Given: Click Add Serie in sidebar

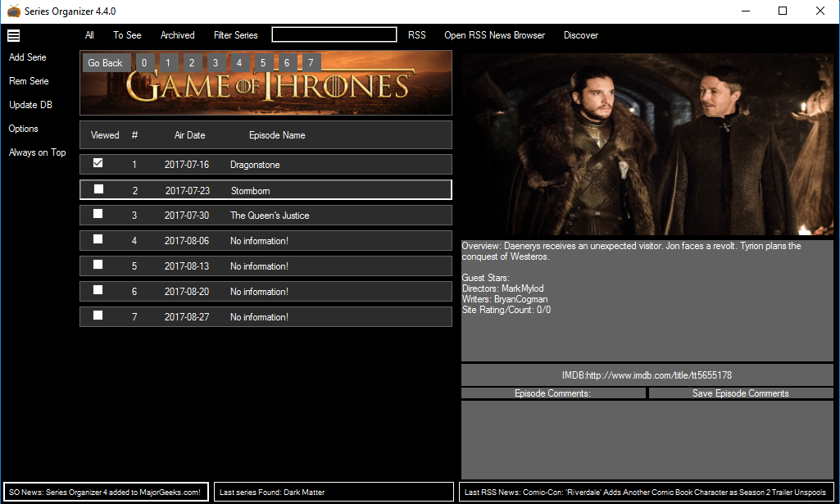Looking at the screenshot, I should (27, 57).
